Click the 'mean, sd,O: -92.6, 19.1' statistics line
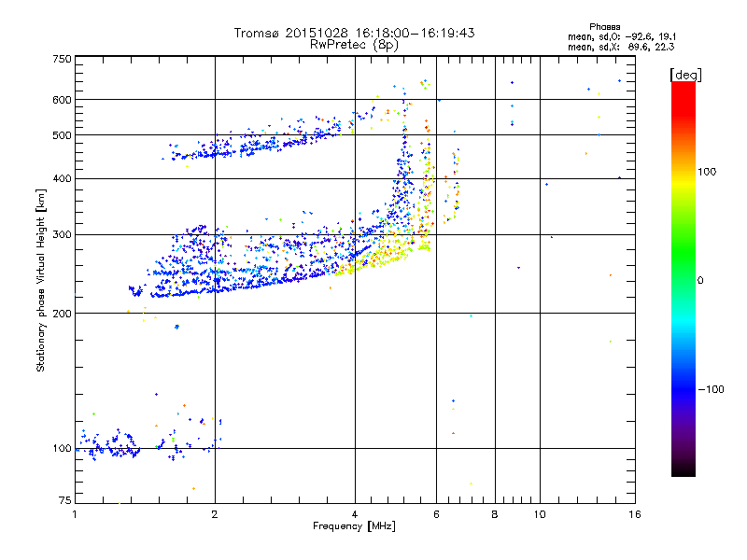 pyautogui.click(x=622, y=36)
